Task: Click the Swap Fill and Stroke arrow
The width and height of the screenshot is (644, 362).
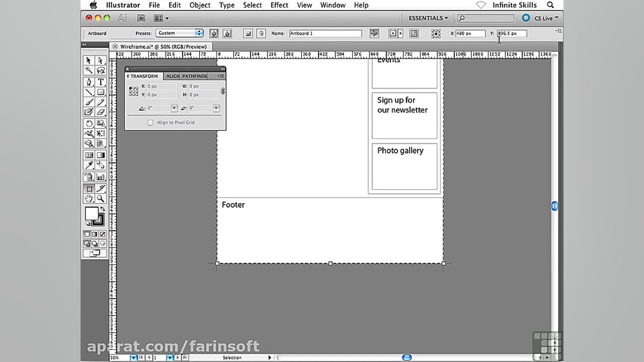Action: 103,209
